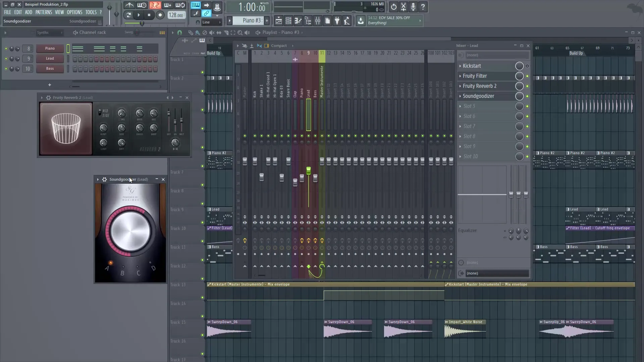Image resolution: width=644 pixels, height=362 pixels.
Task: Click the Delete tool in playlist toolbar
Action: [205, 33]
